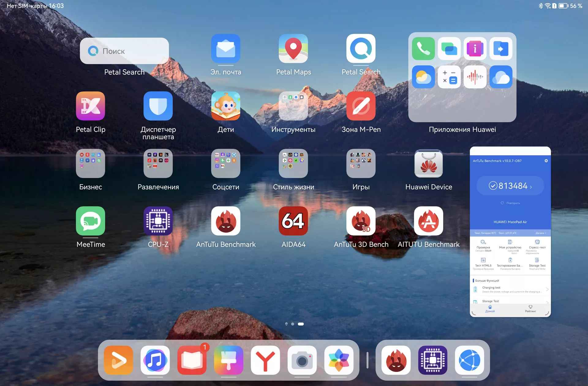
Task: Open AnTuTu 3D Bench app
Action: (361, 221)
